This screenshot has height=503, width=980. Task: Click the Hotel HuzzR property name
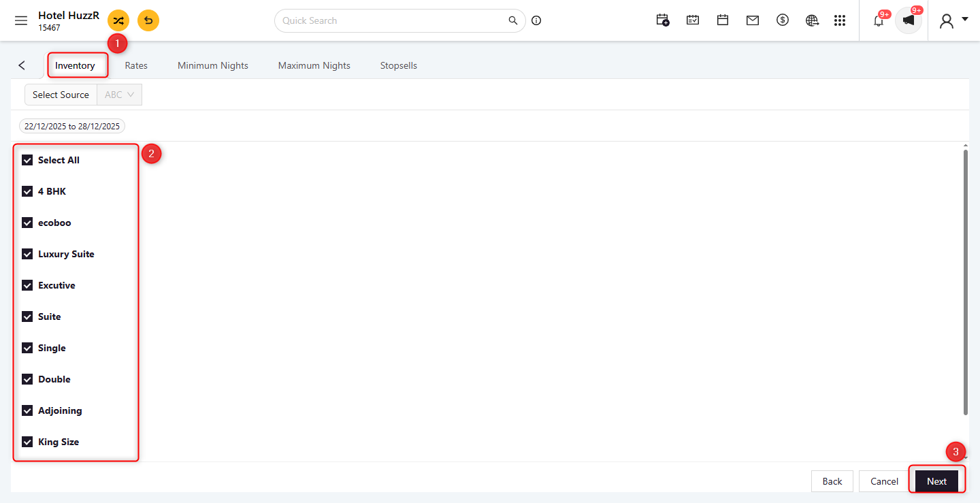(x=69, y=15)
